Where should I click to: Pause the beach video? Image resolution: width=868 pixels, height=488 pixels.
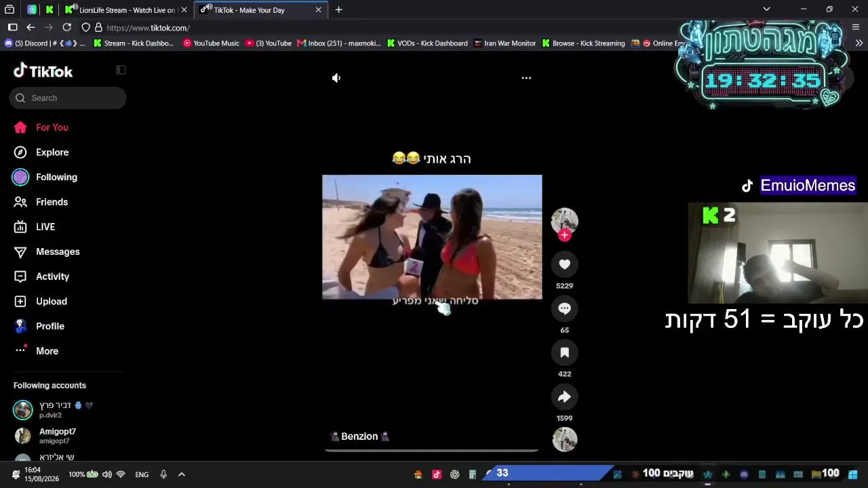coord(432,237)
